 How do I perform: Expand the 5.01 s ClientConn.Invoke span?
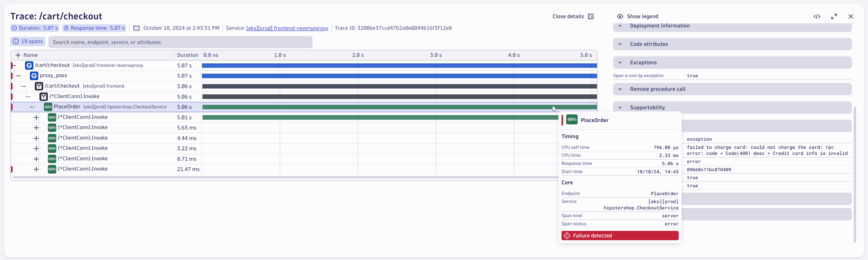(x=36, y=117)
